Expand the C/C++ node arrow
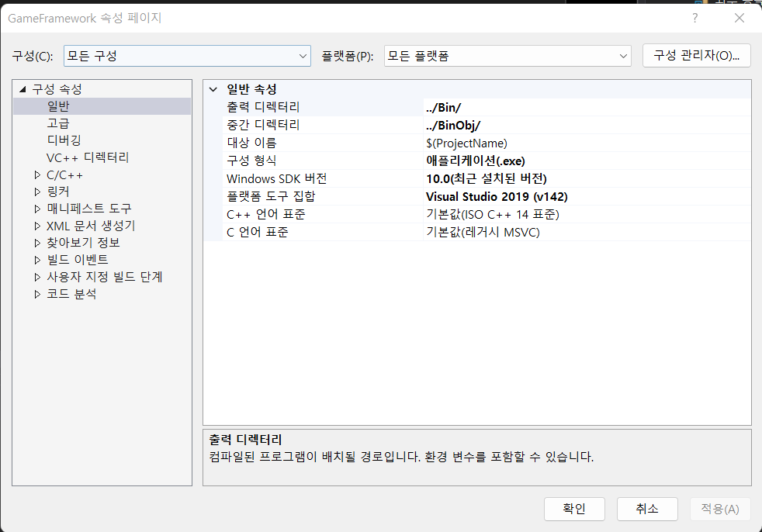The width and height of the screenshot is (762, 532). click(x=37, y=175)
